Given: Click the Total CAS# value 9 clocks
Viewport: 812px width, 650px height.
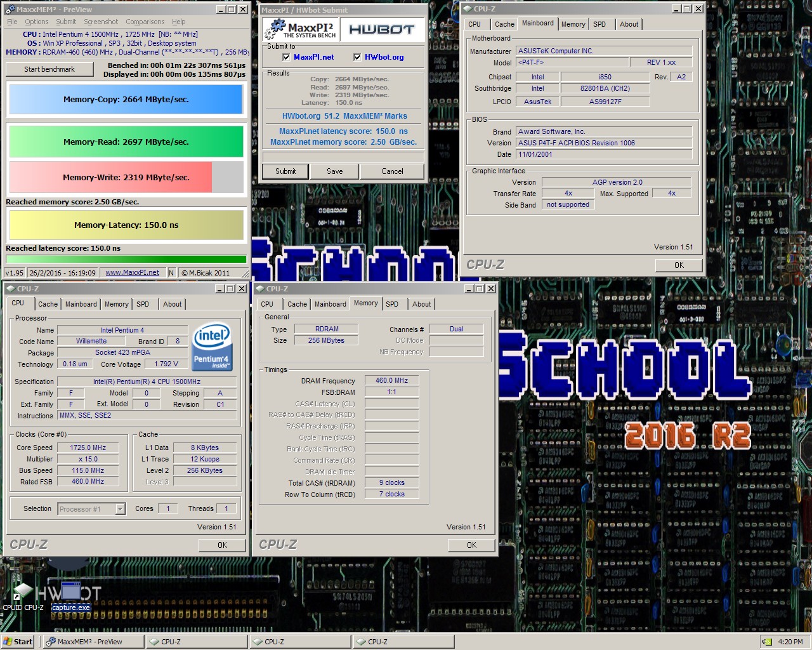Looking at the screenshot, I should (x=392, y=483).
